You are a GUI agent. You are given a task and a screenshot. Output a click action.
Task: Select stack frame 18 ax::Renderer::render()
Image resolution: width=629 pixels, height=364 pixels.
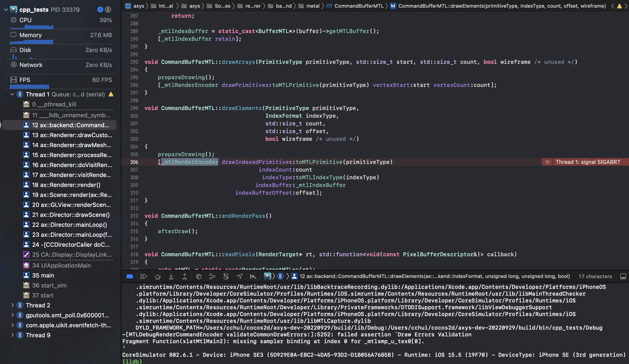pyautogui.click(x=66, y=185)
